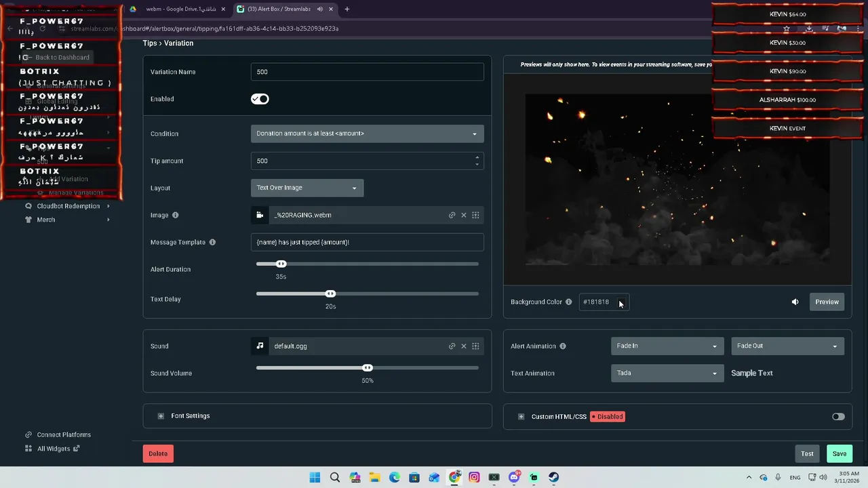Enable the Custom HTML/CSS toggle
The height and width of the screenshot is (488, 868).
point(838,417)
